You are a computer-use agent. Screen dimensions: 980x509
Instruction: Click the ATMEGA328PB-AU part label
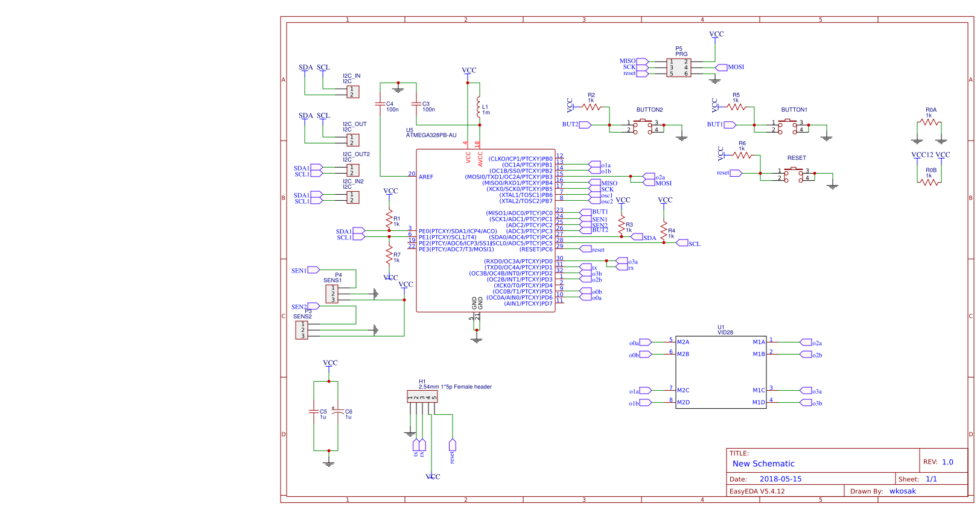click(x=431, y=135)
